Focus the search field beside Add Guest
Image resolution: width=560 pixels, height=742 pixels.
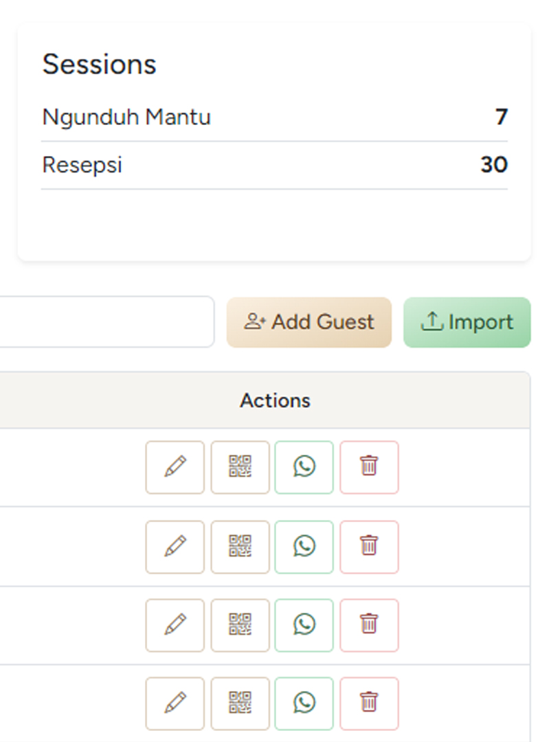point(103,322)
